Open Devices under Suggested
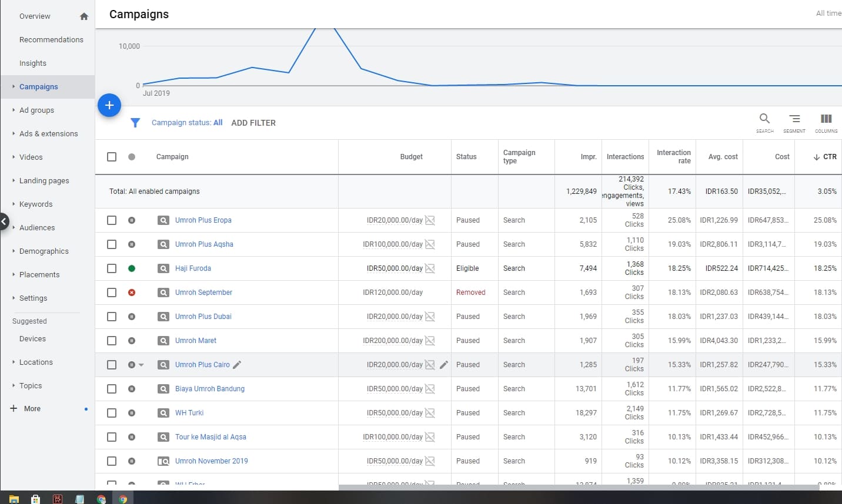This screenshot has height=504, width=842. [x=32, y=339]
